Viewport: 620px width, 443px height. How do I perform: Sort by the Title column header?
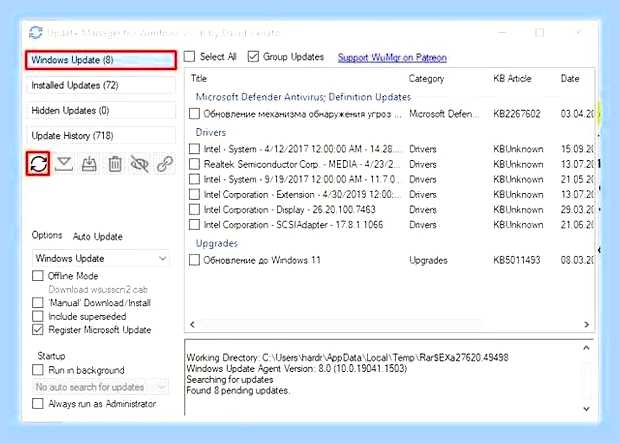tap(199, 78)
